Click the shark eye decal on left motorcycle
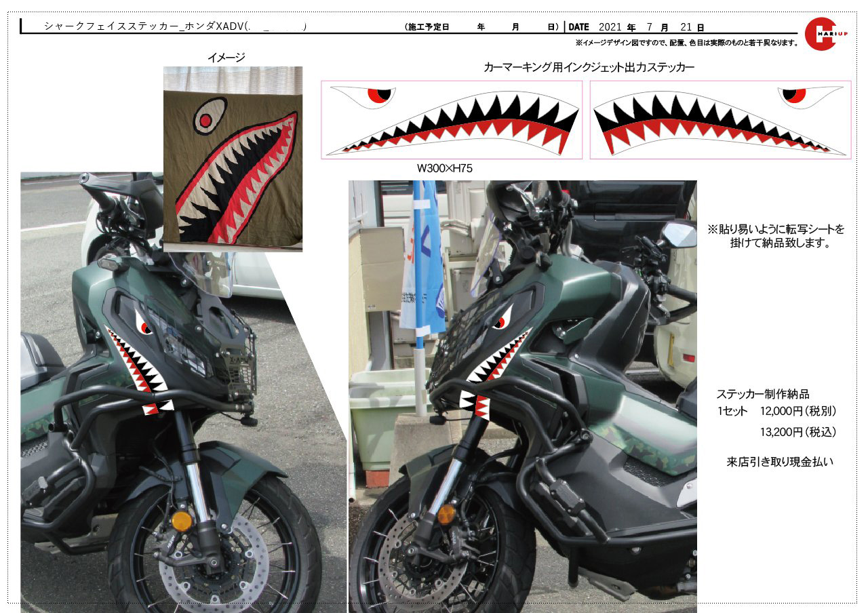The height and width of the screenshot is (613, 868). pyautogui.click(x=144, y=323)
